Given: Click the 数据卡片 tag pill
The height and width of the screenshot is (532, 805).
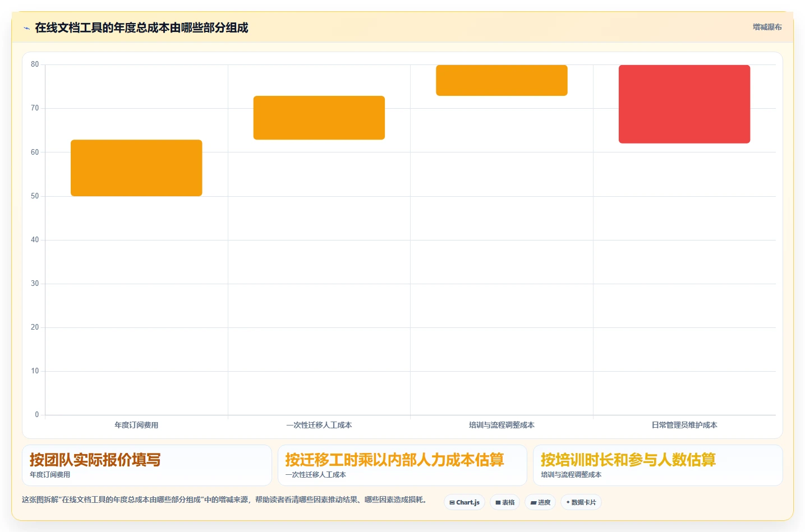Looking at the screenshot, I should pos(581,502).
